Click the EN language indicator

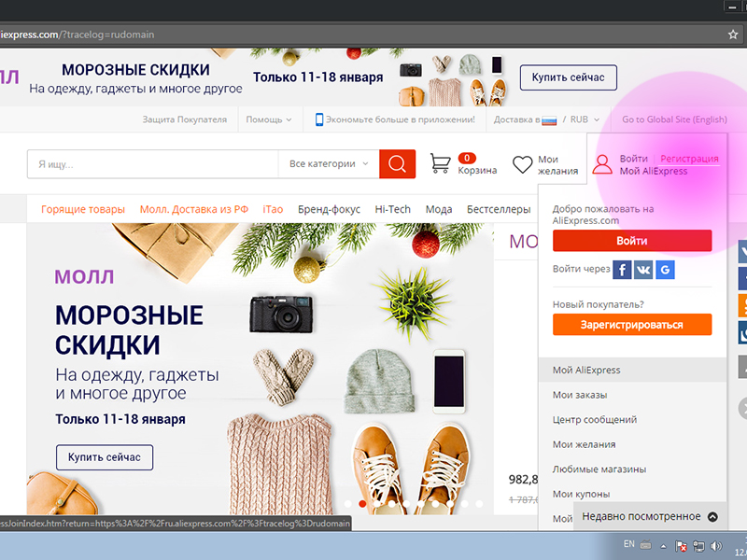click(628, 544)
